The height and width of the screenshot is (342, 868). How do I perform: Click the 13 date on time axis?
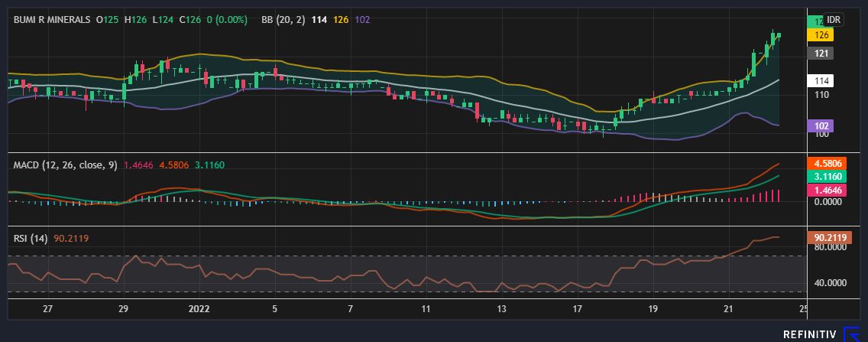(501, 309)
